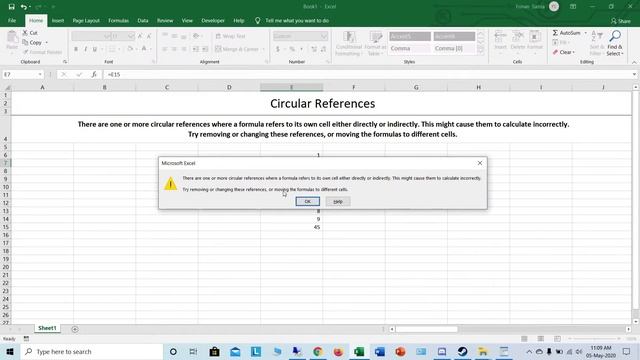The height and width of the screenshot is (360, 640).
Task: Click Decrease Font Size icon
Action: (149, 36)
